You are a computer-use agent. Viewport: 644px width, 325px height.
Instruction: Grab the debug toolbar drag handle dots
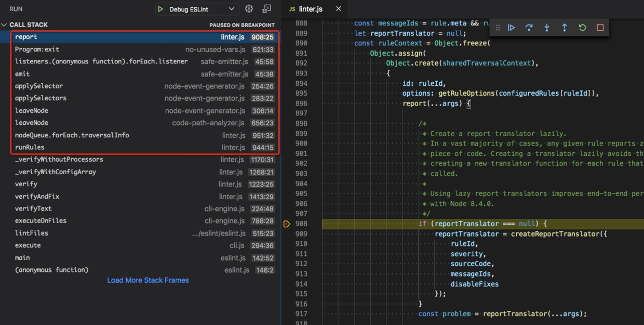point(497,27)
